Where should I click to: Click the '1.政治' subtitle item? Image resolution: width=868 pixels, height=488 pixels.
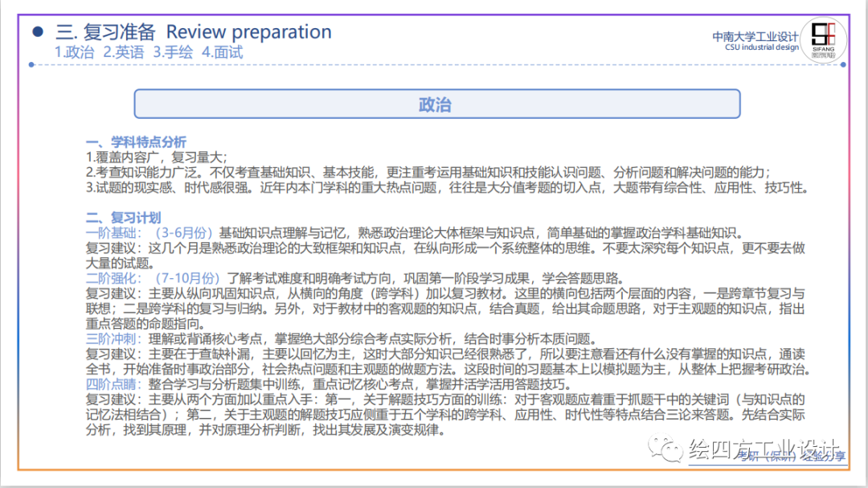click(74, 52)
